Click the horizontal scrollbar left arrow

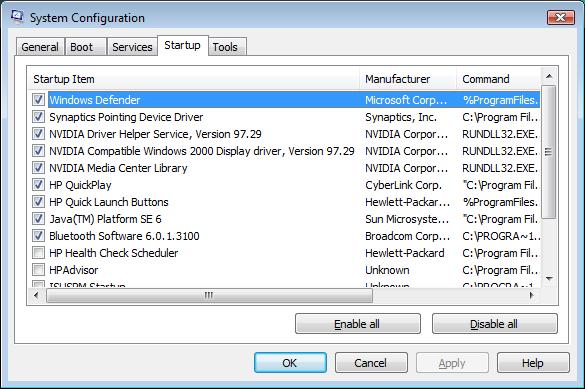pos(36,295)
